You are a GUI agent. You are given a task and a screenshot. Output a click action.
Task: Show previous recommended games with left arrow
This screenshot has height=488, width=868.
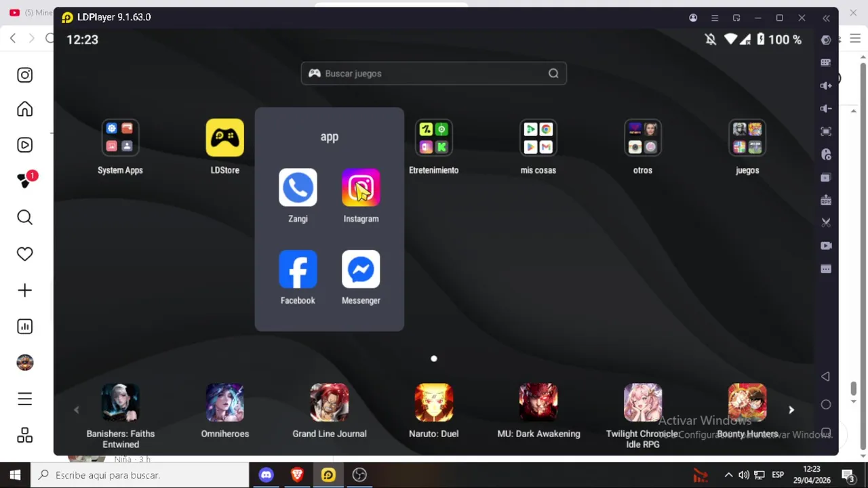[x=76, y=409]
